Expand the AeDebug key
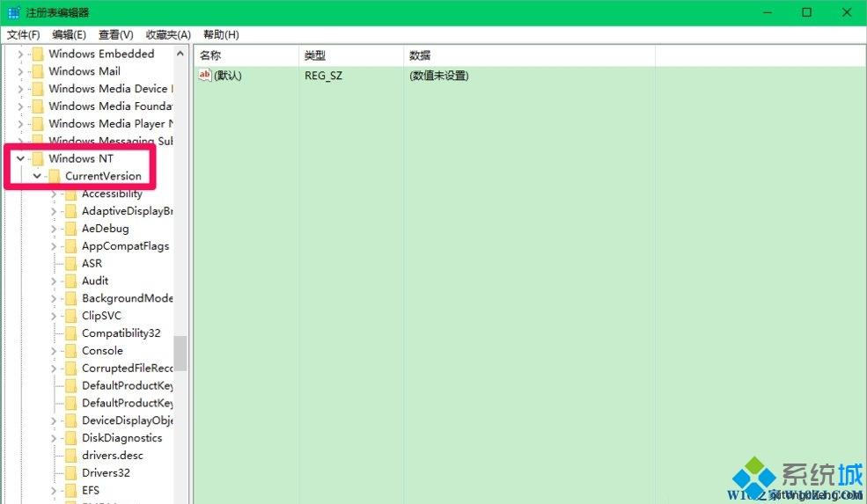Image resolution: width=867 pixels, height=504 pixels. tap(54, 229)
